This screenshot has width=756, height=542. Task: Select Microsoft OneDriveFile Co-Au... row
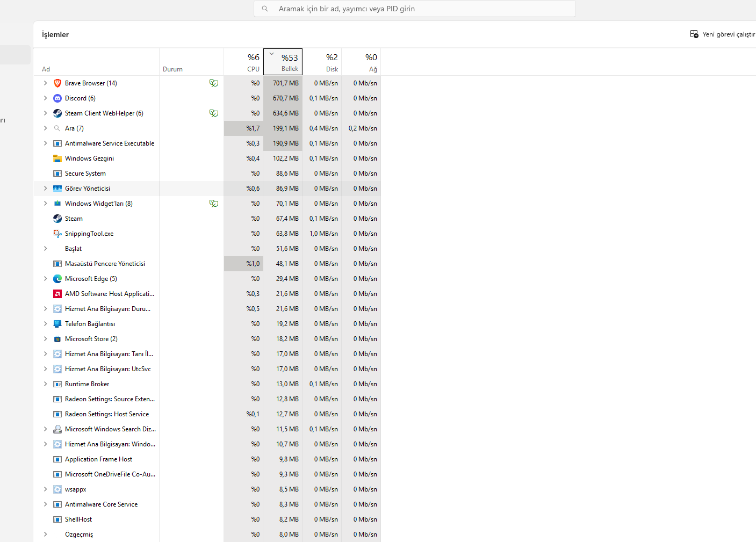tap(207, 474)
